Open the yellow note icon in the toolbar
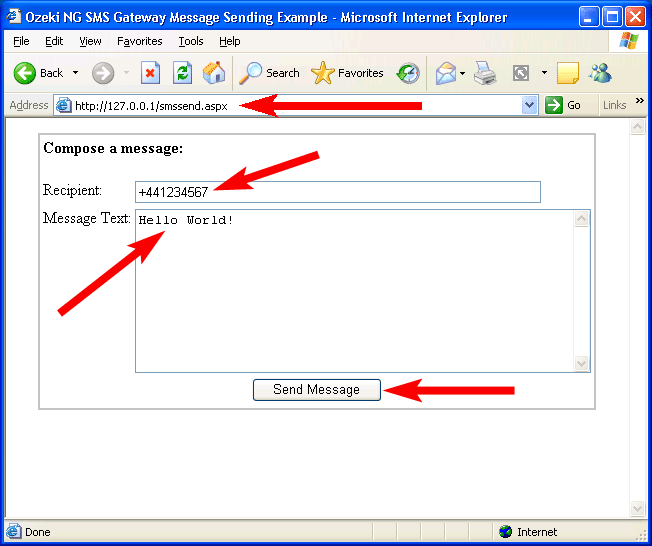The height and width of the screenshot is (546, 652). pyautogui.click(x=568, y=73)
